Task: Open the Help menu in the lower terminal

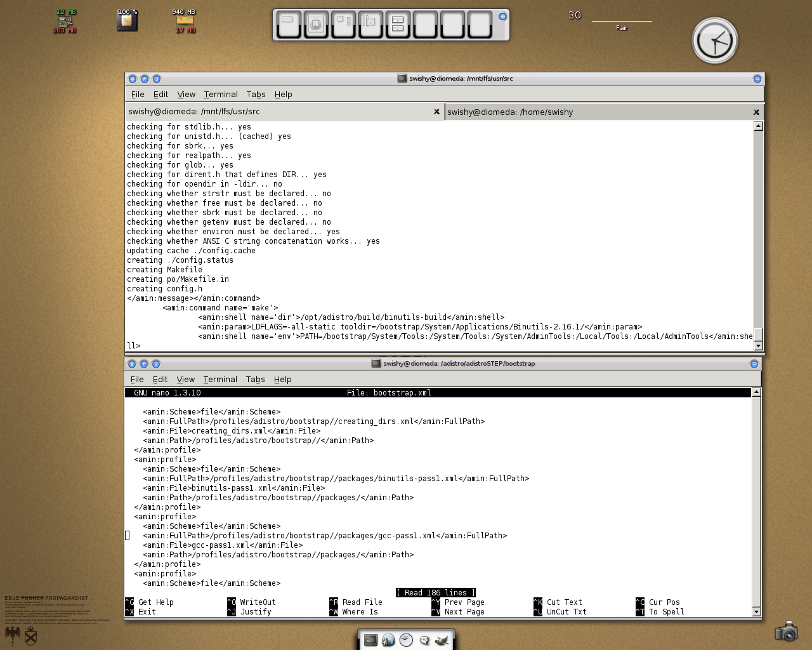Action: [x=283, y=379]
